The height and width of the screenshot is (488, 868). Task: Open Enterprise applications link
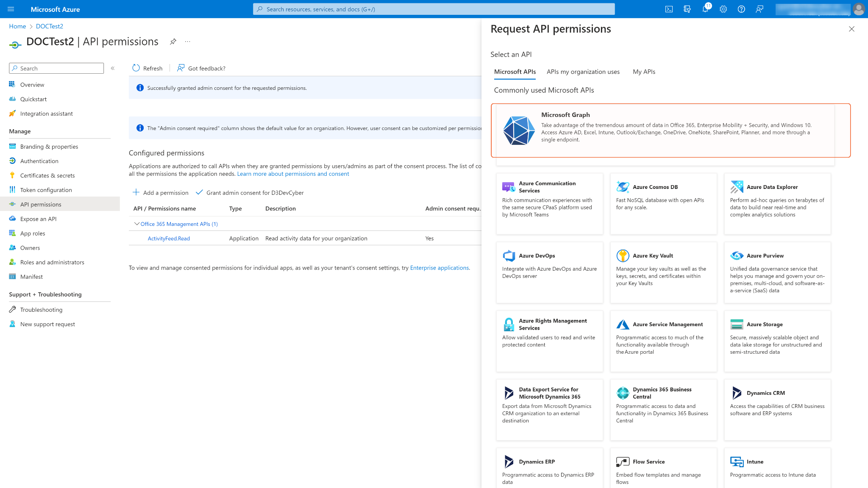click(439, 268)
